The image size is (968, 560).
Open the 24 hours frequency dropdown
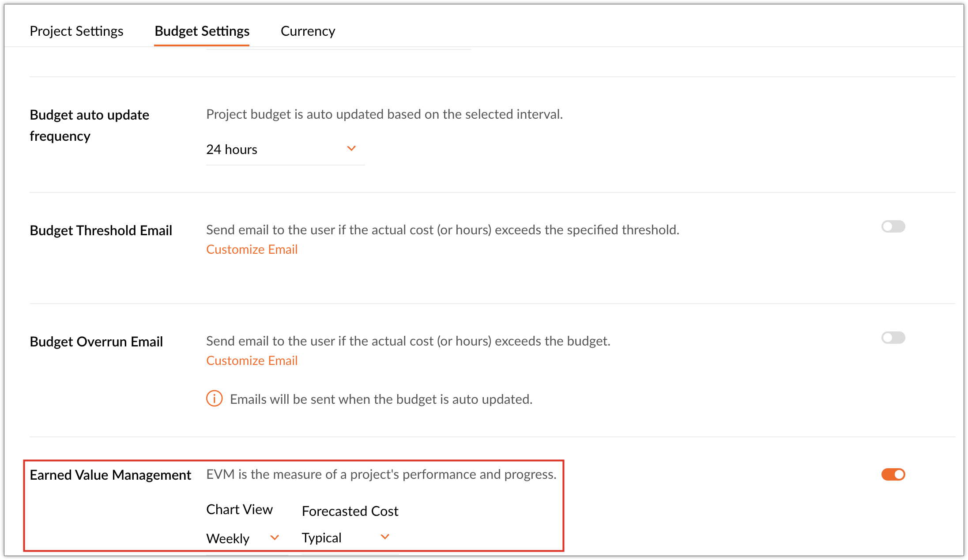[285, 150]
